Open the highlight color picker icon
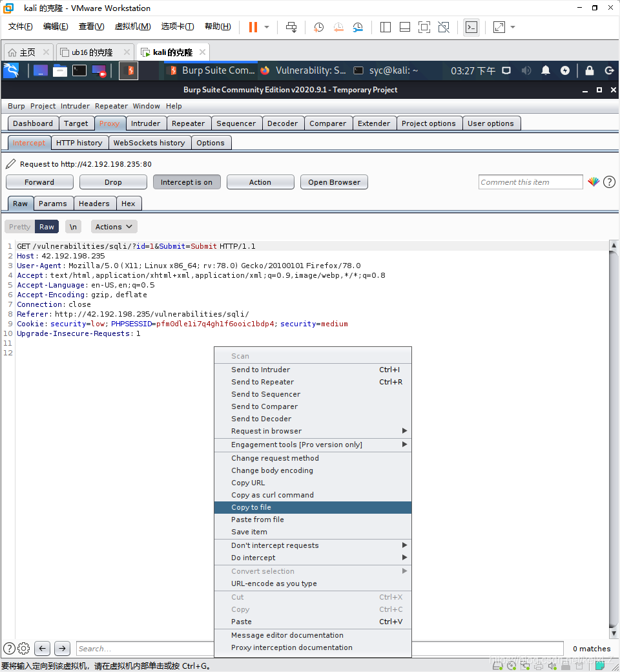 594,182
